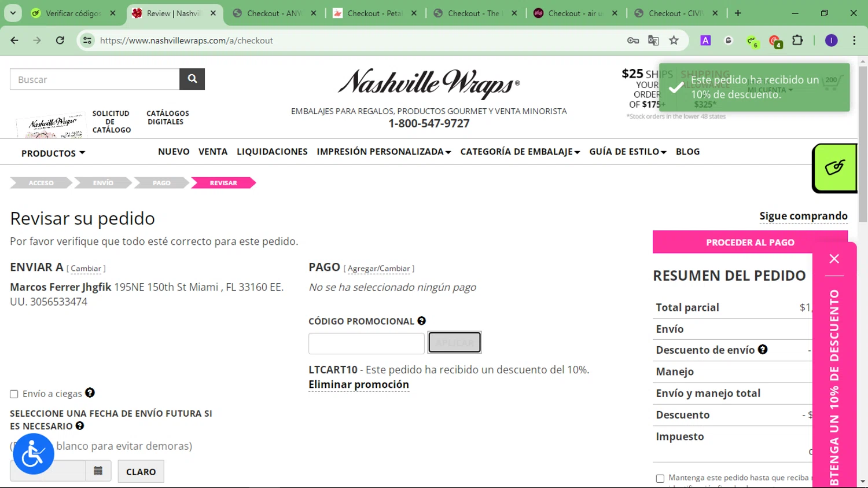Open browser extensions puzzle icon

click(797, 41)
